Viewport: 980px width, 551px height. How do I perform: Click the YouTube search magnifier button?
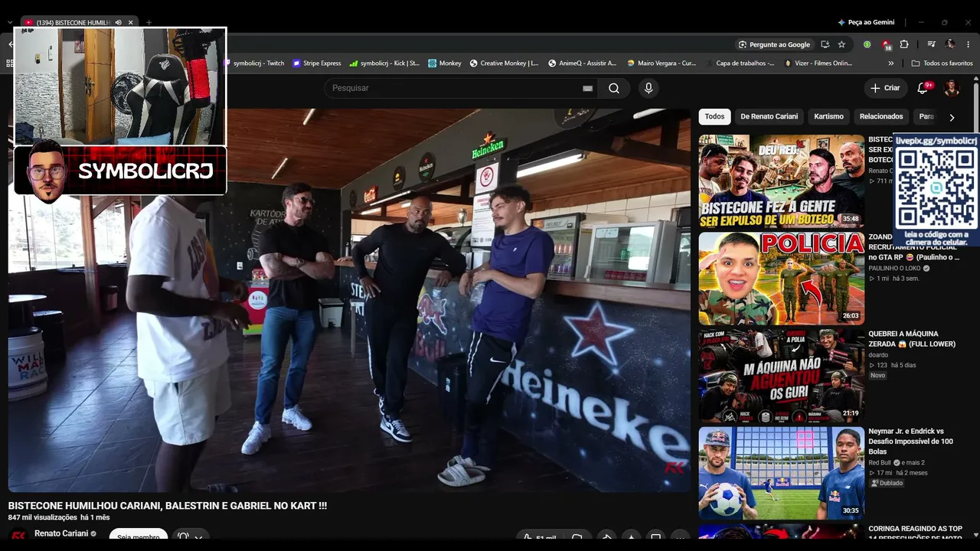tap(614, 88)
